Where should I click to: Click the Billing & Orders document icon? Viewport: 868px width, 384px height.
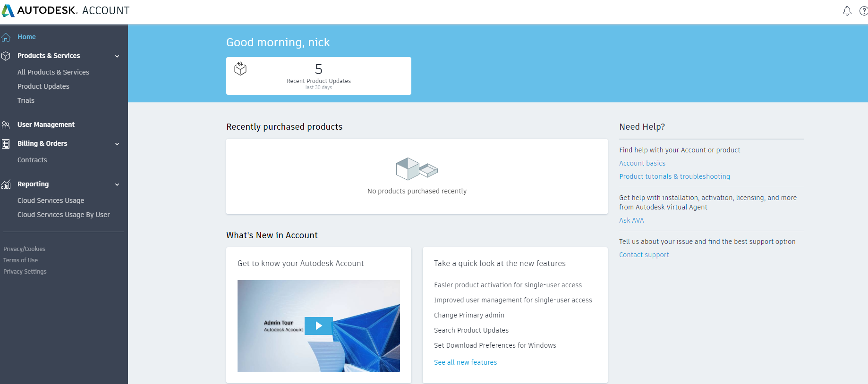click(x=6, y=144)
